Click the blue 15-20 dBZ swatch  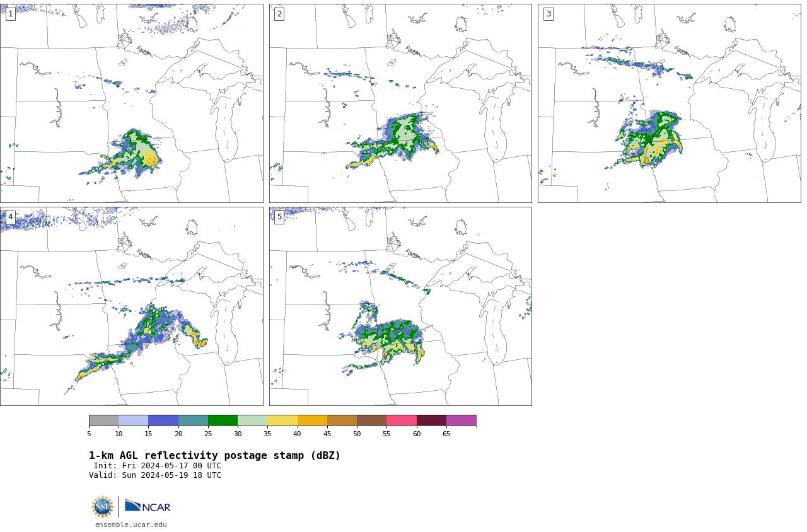point(163,420)
